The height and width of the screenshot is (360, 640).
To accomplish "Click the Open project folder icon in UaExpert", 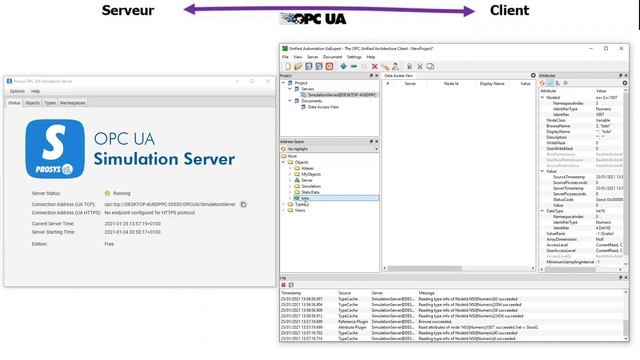I will click(298, 67).
